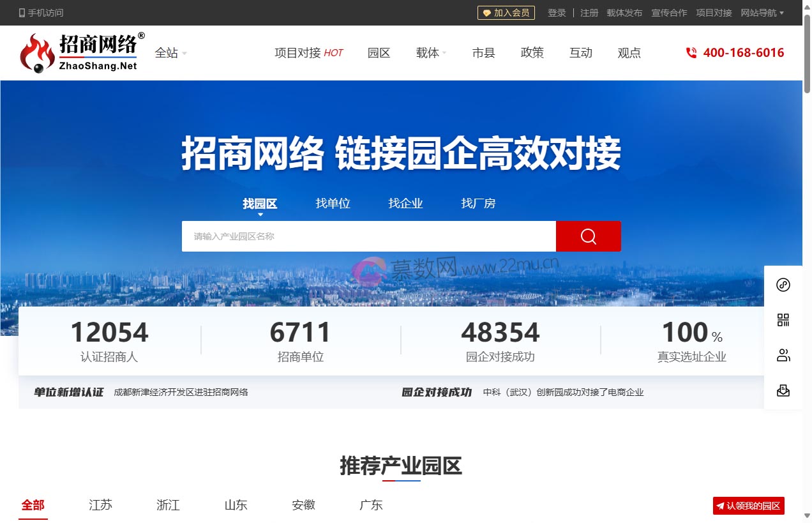
Task: Click the 注册 link in the top bar
Action: pyautogui.click(x=589, y=12)
